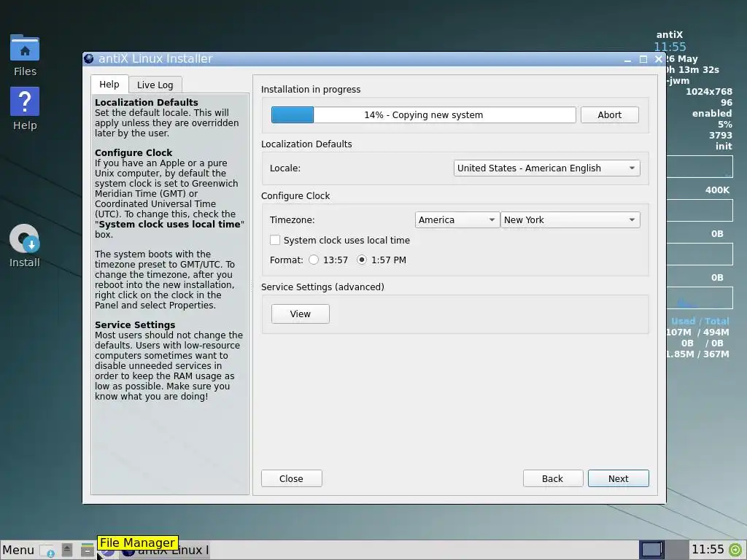
Task: Click the Close button
Action: tap(291, 478)
